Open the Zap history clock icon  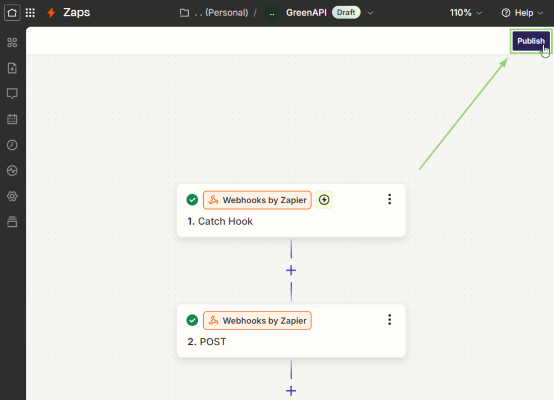[12, 145]
